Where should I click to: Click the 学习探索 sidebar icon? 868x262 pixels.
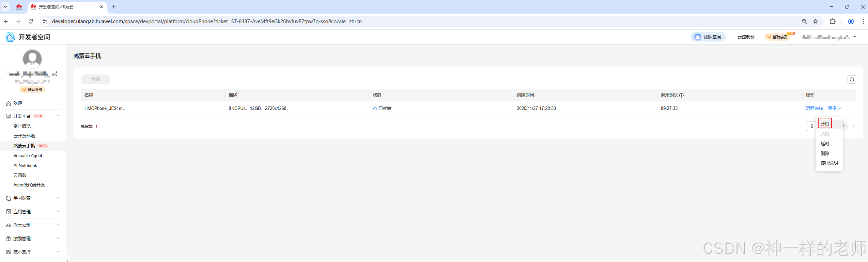point(9,198)
